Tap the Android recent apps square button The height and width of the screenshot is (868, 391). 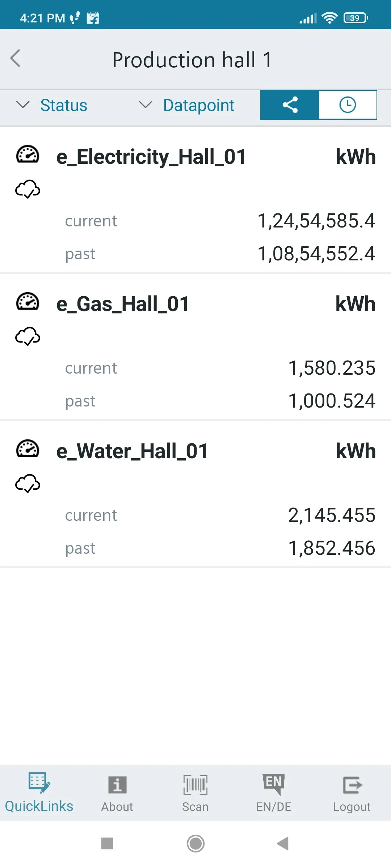[x=107, y=843]
